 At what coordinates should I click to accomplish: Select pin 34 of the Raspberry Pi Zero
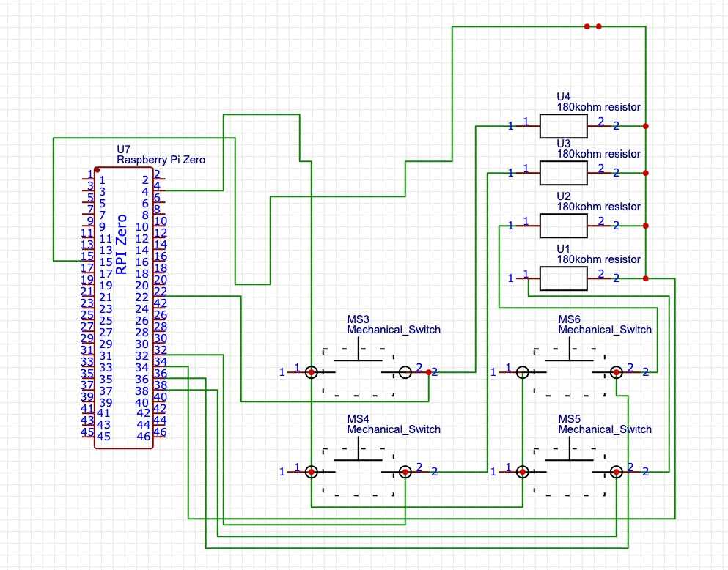(x=159, y=366)
